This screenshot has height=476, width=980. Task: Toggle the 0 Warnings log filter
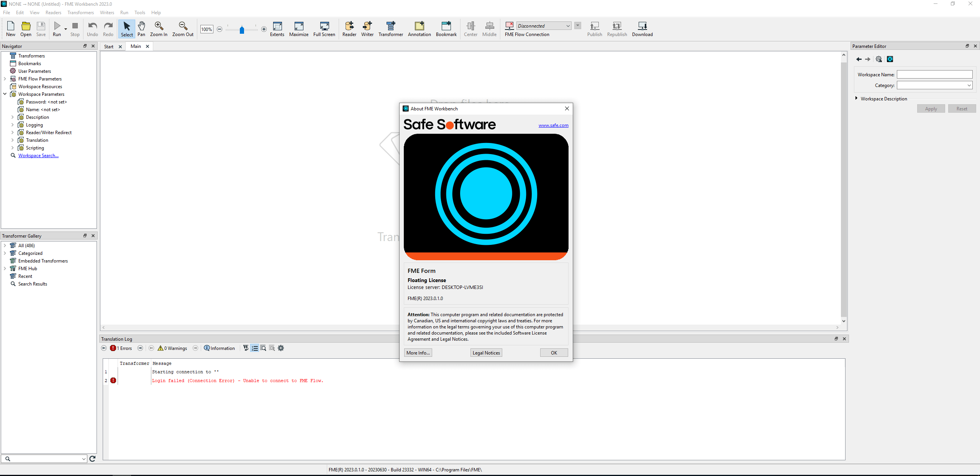tap(172, 348)
